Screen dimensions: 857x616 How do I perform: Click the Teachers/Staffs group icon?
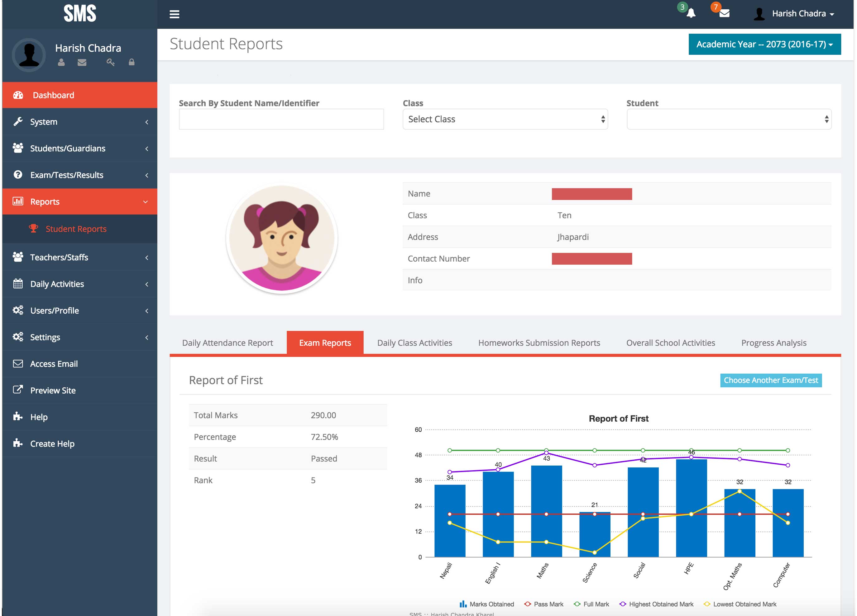click(x=18, y=257)
